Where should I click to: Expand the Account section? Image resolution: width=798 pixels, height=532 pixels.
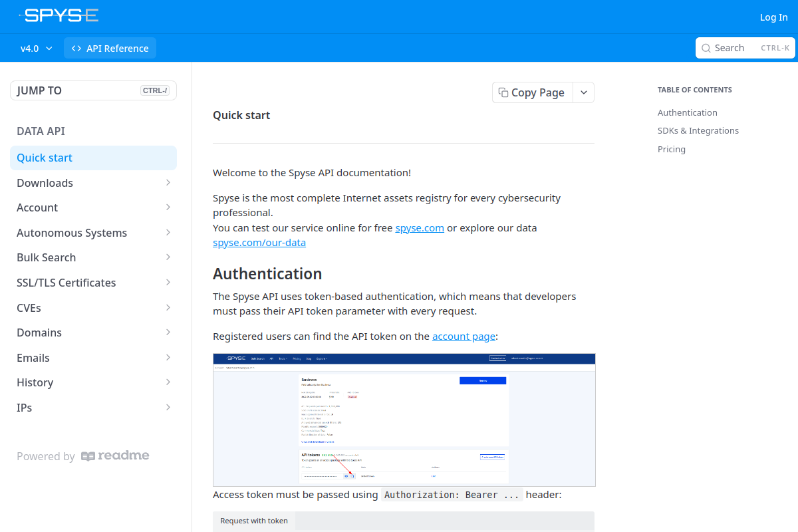coord(168,207)
